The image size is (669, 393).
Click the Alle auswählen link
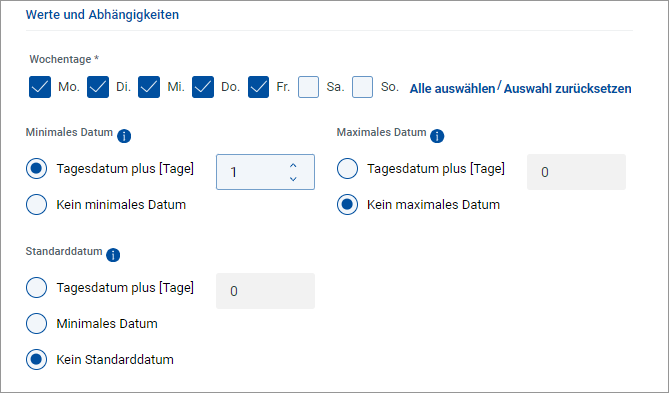[452, 89]
